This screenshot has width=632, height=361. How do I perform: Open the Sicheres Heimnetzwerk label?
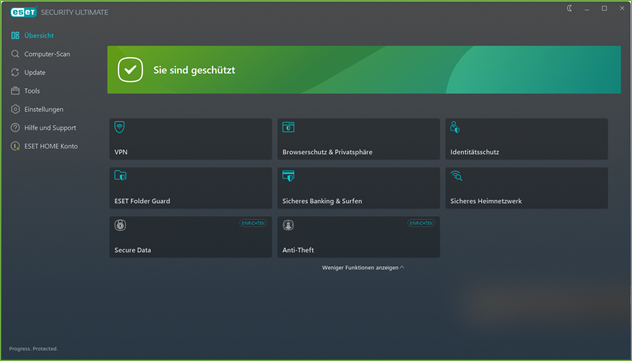tap(486, 201)
